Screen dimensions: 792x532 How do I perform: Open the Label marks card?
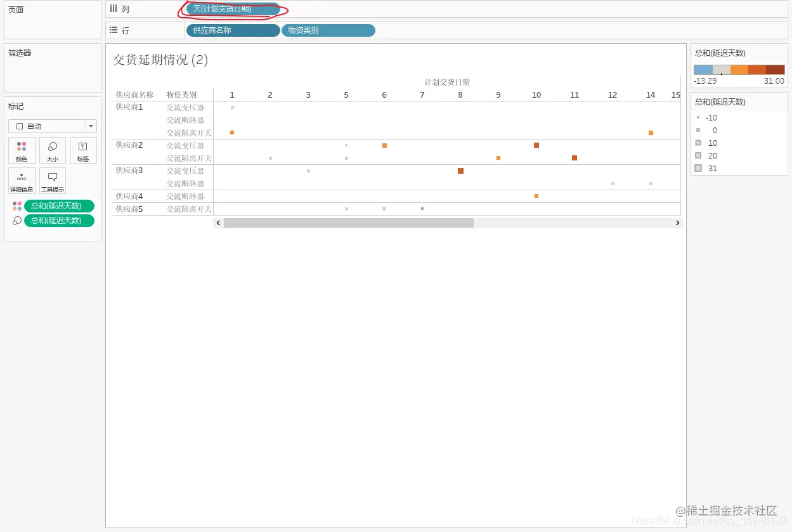83,151
